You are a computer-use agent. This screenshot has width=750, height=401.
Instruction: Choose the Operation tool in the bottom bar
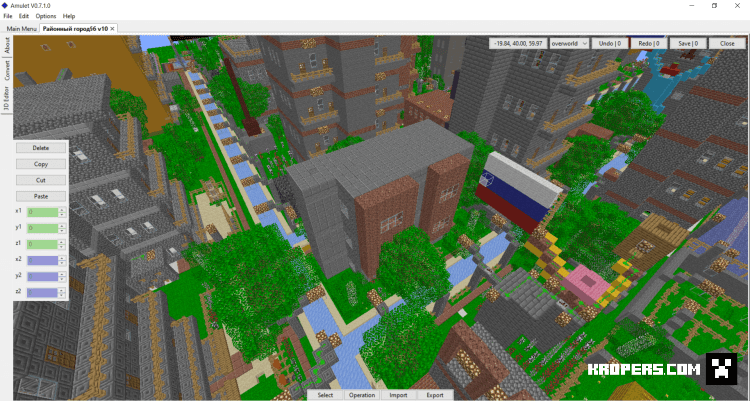tap(362, 395)
